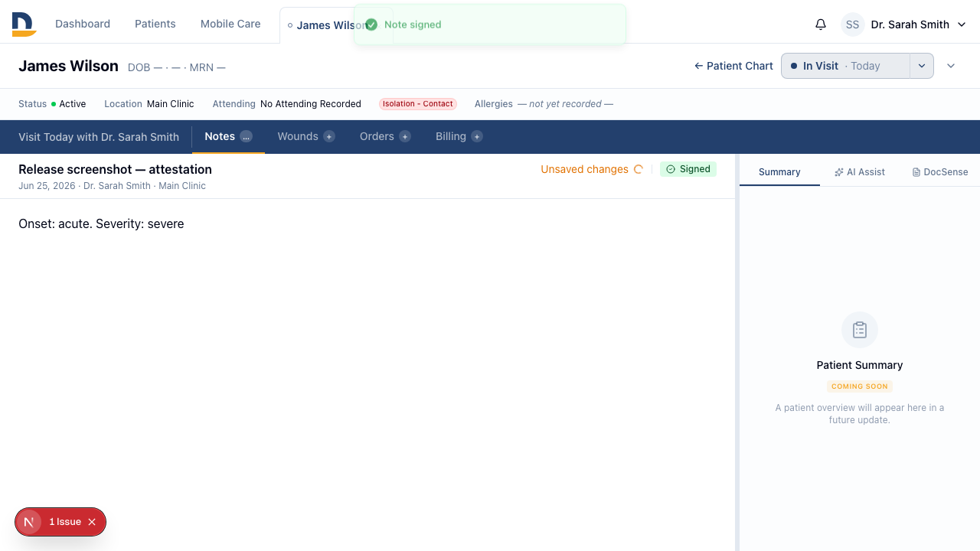
Task: Open the notifications bell
Action: (821, 24)
